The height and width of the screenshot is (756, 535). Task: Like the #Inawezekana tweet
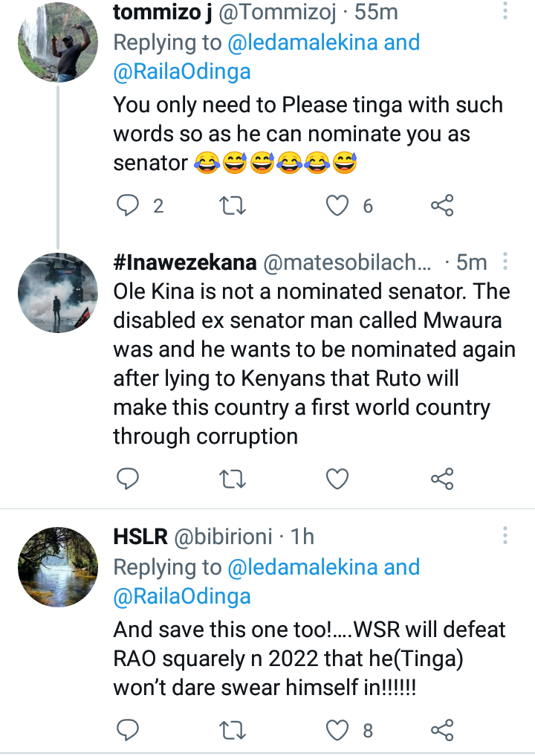[337, 479]
